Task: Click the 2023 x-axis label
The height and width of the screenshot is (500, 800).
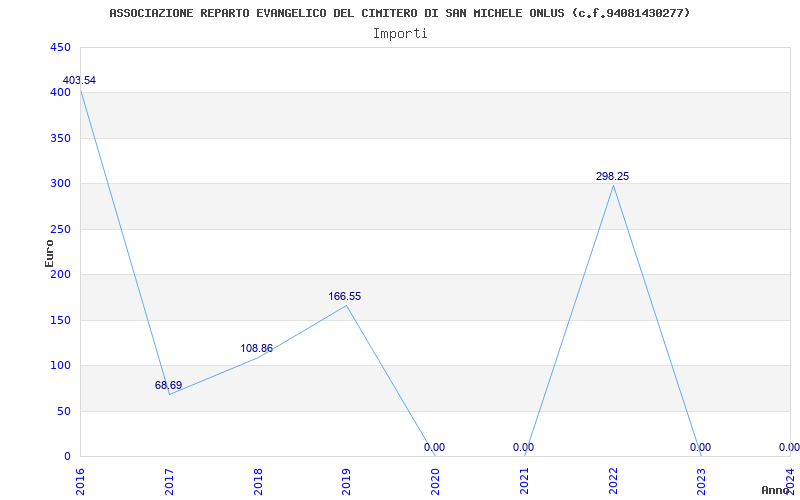Action: (702, 481)
